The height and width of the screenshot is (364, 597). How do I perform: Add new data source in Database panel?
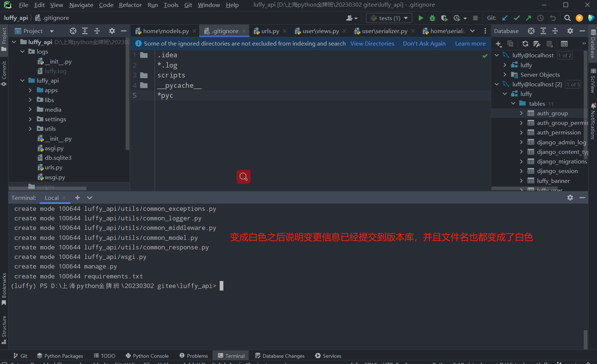pyautogui.click(x=499, y=44)
